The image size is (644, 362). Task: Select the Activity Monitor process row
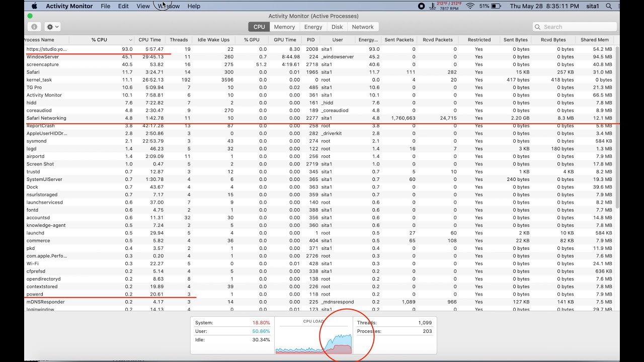319,95
